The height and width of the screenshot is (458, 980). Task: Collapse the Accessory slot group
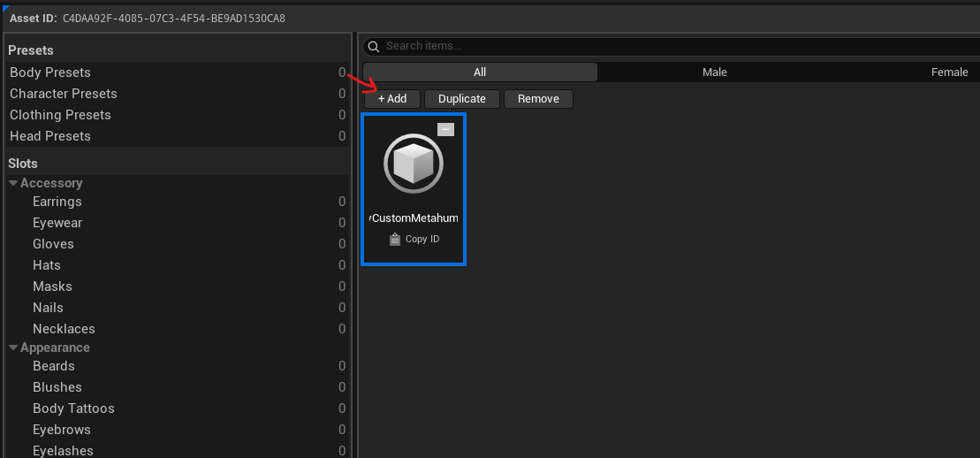pos(13,183)
